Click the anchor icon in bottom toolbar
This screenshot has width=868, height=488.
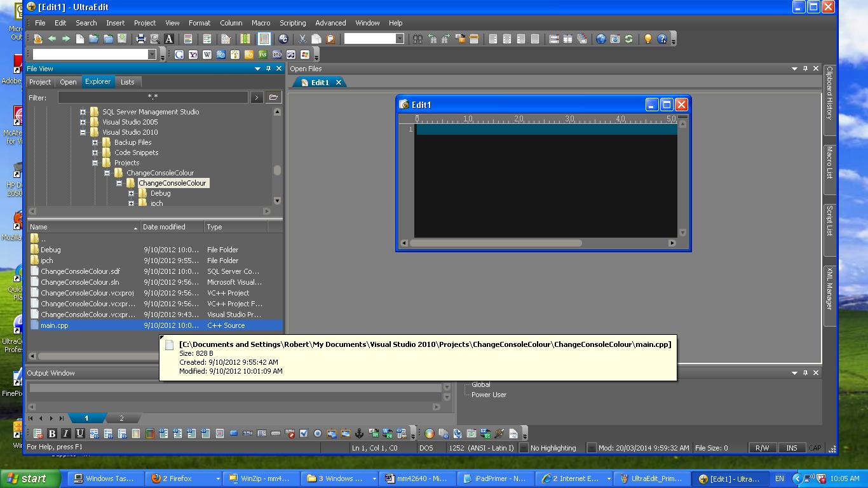point(359,433)
